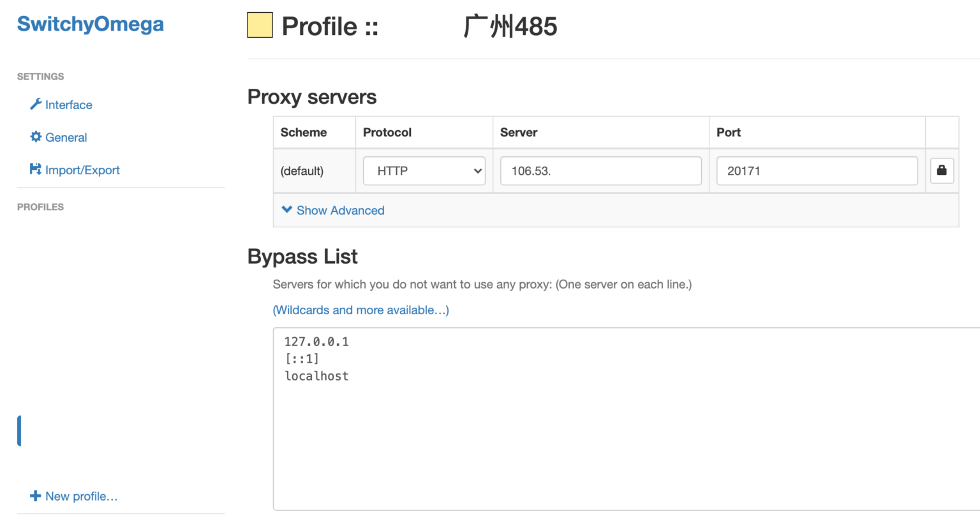Collapse the Protocol selector arrow
Viewport: 980px width, 521px height.
(x=477, y=170)
